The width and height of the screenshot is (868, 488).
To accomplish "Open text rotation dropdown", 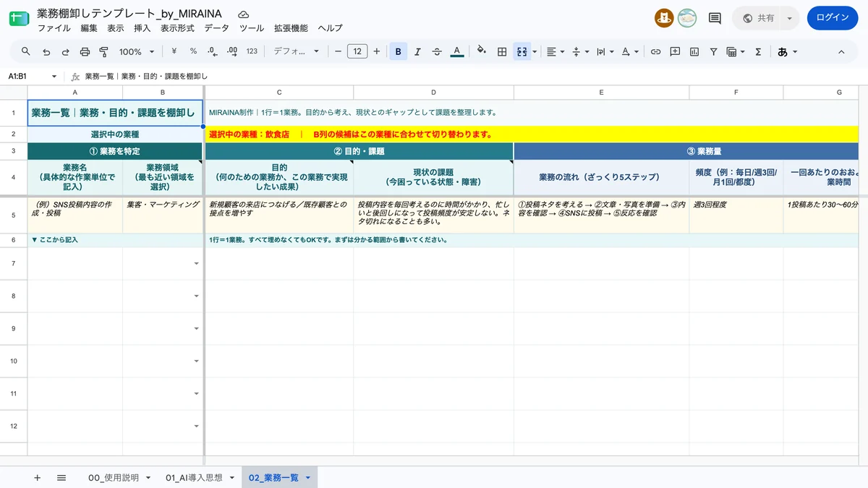I will click(629, 51).
